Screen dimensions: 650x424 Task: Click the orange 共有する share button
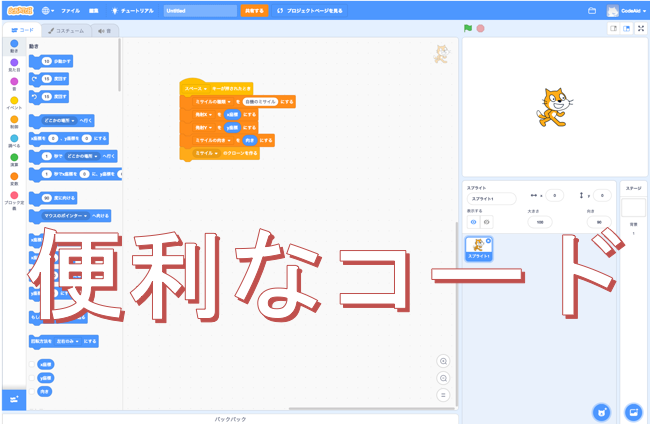click(x=254, y=11)
